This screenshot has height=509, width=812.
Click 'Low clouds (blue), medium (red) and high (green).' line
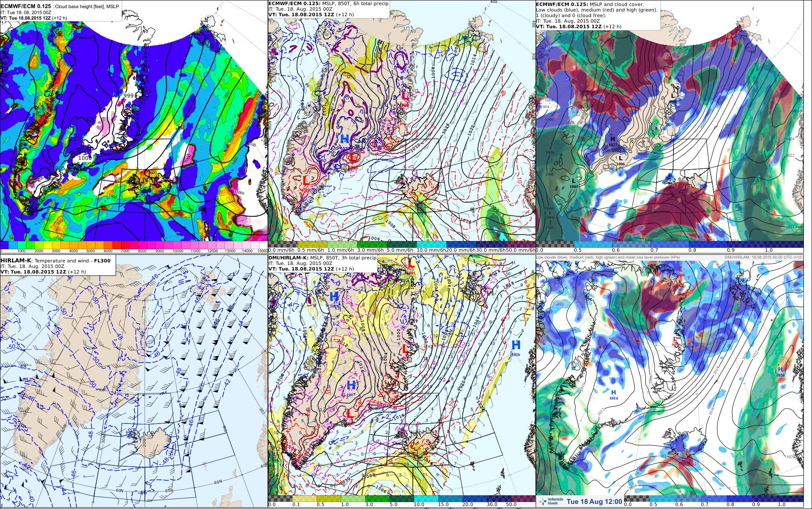(597, 10)
